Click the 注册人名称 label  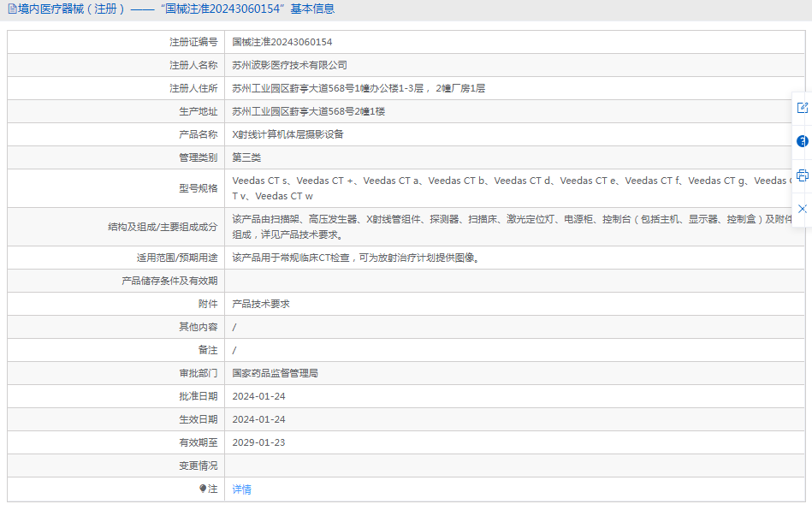tap(193, 65)
